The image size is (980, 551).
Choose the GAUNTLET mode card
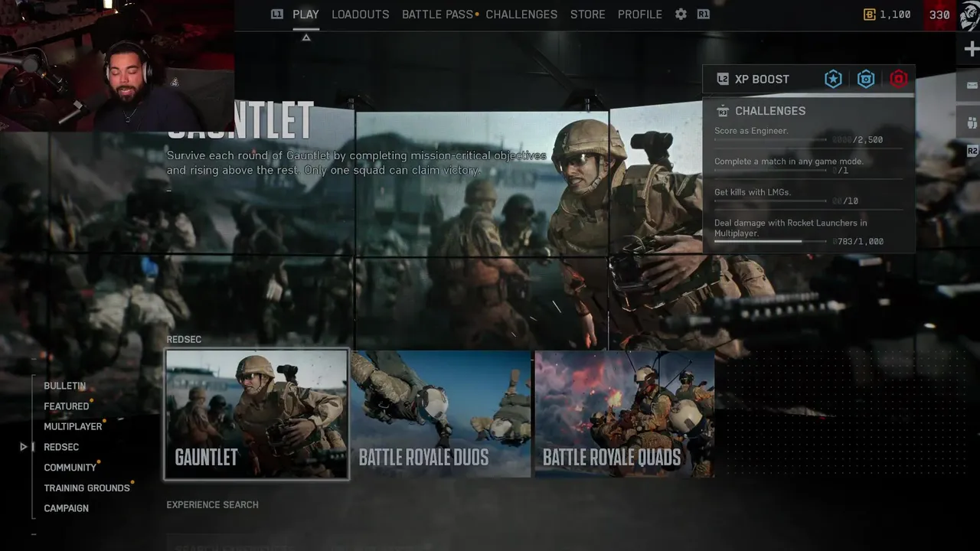(x=256, y=414)
